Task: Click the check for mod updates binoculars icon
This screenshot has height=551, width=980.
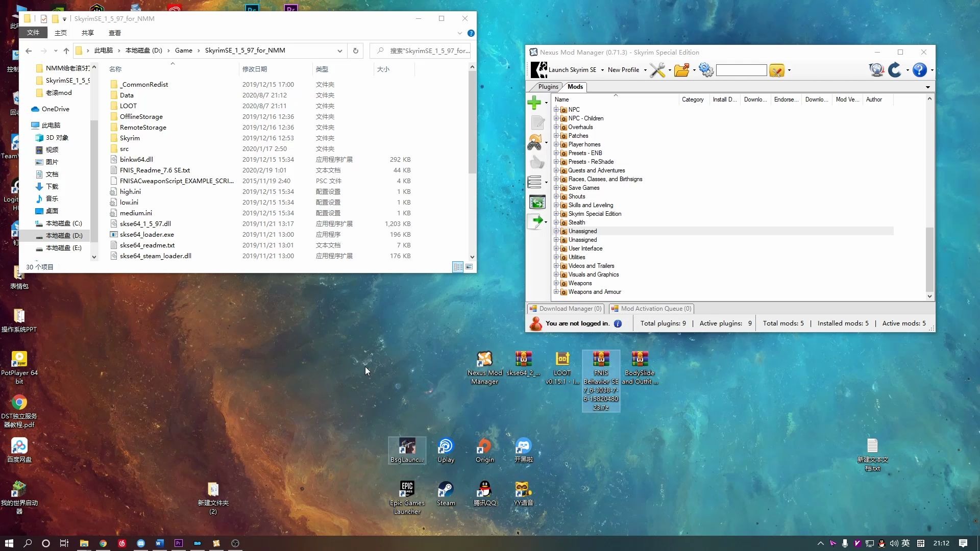Action: pos(534,142)
